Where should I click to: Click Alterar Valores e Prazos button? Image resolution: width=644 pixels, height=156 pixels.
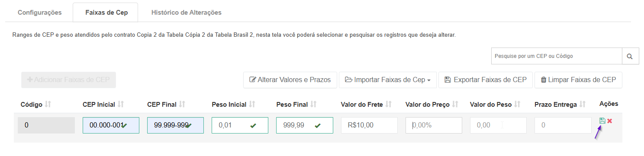tap(290, 80)
